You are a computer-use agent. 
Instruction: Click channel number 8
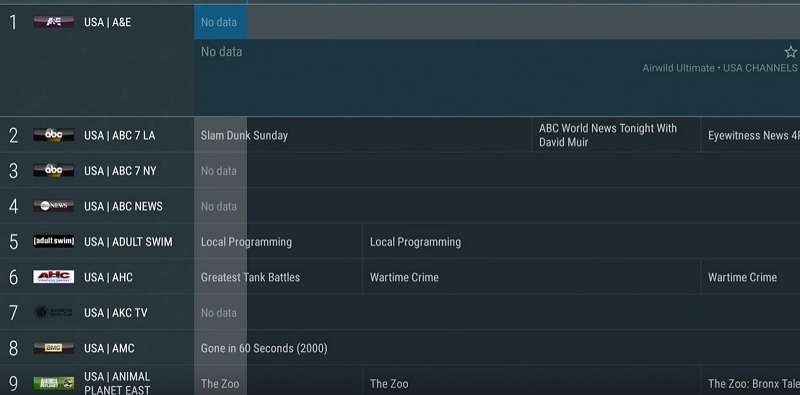[13, 349]
